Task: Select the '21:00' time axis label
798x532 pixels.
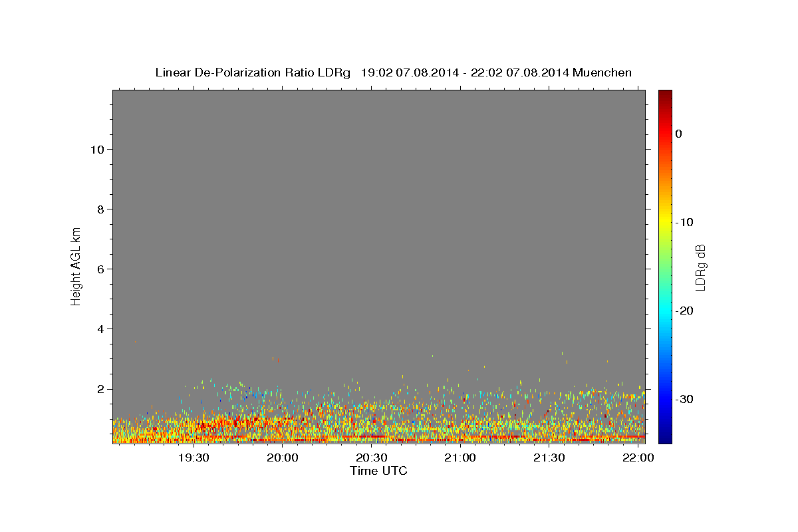Action: 460,458
